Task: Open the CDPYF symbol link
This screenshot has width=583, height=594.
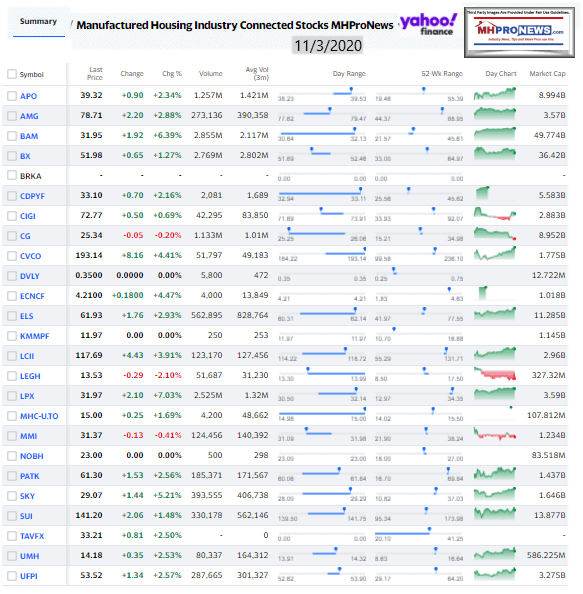Action: click(32, 196)
